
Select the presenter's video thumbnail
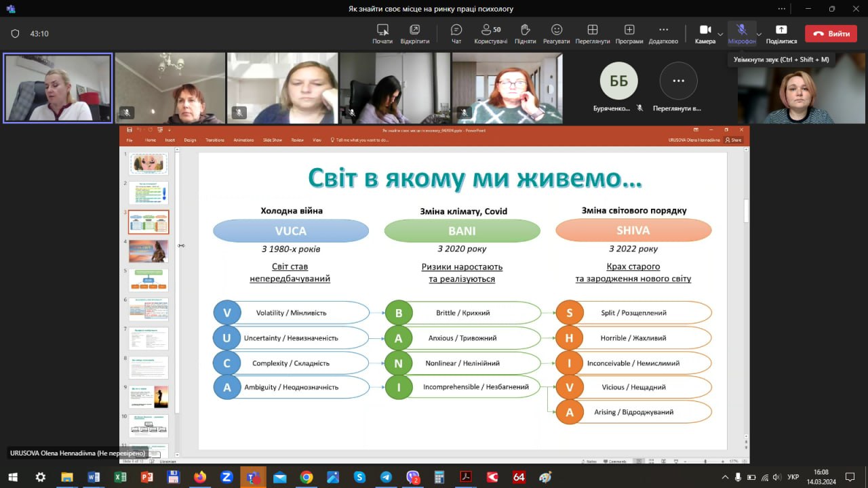[x=58, y=88]
